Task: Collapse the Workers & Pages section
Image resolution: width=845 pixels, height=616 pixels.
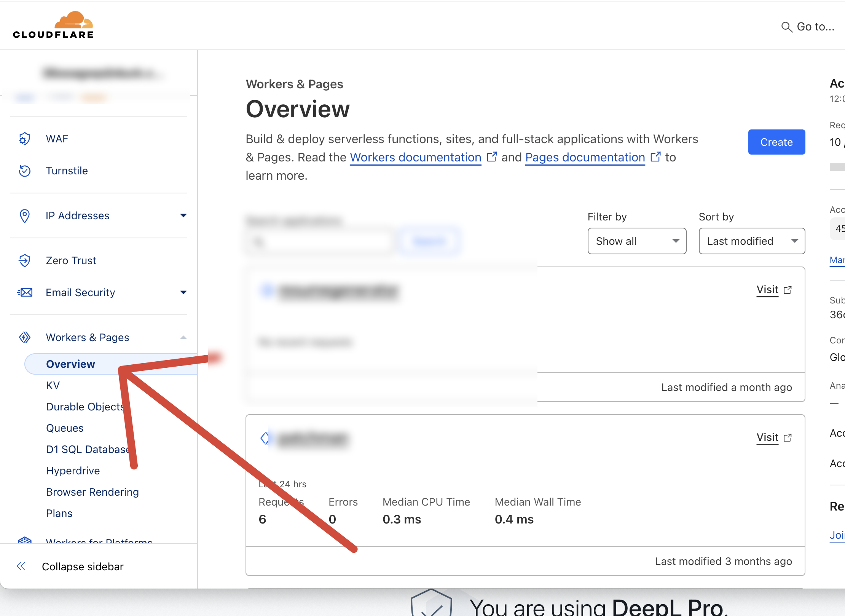Action: point(183,337)
